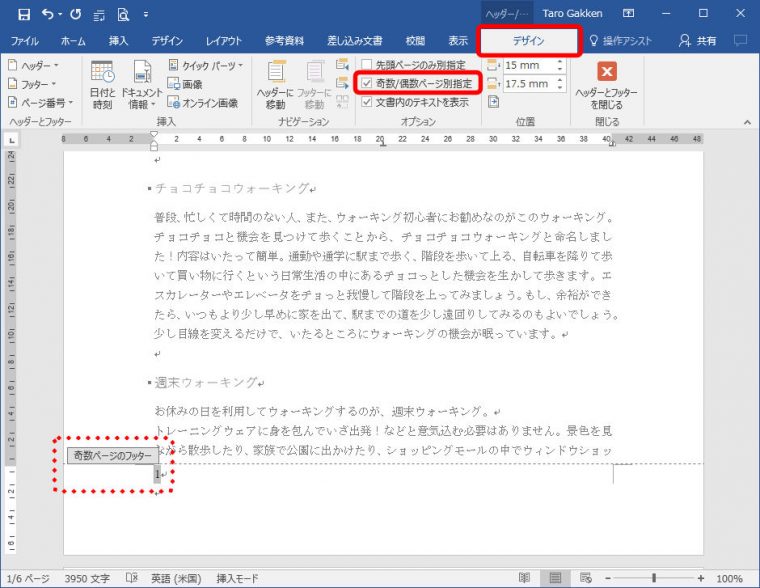This screenshot has width=760, height=588.
Task: Open the 校閲 tab
Action: tap(415, 41)
